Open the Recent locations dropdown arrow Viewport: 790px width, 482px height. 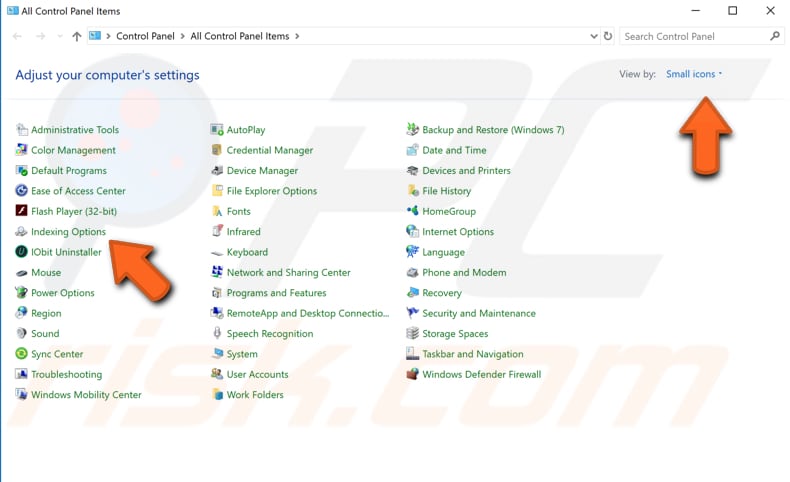pyautogui.click(x=60, y=36)
